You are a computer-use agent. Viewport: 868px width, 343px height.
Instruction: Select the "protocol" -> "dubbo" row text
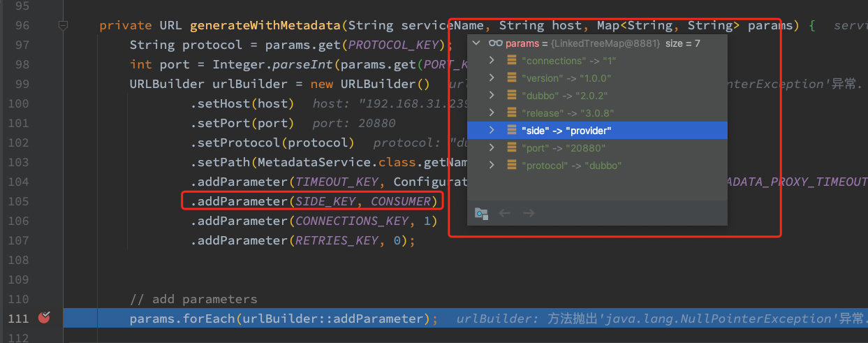572,166
